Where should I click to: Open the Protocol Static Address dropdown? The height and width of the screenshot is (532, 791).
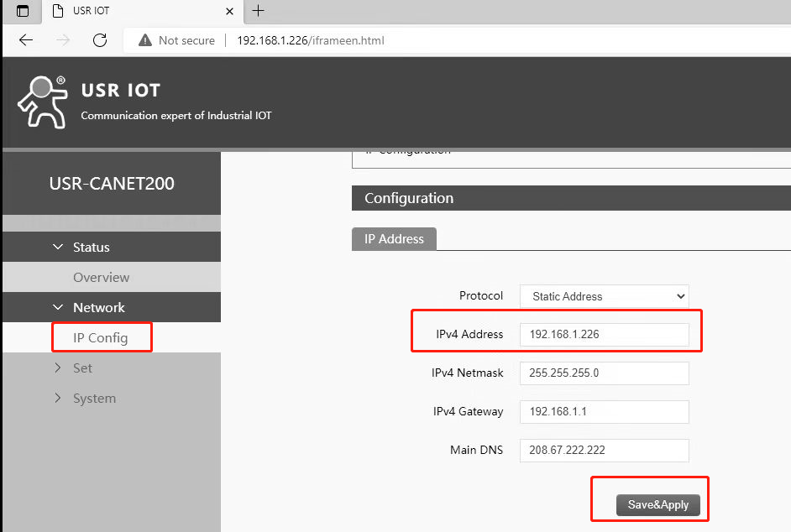pyautogui.click(x=605, y=296)
